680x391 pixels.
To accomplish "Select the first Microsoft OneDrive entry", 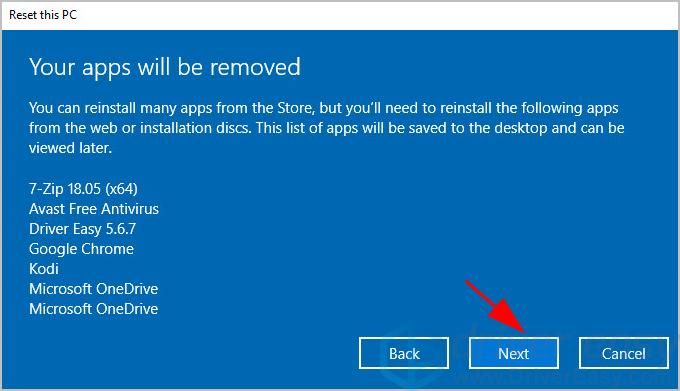I will click(x=93, y=289).
